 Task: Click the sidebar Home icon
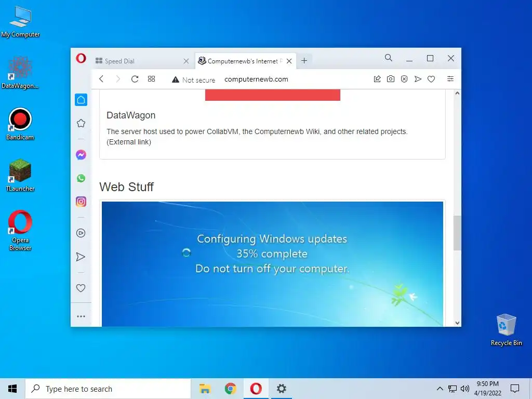pos(81,100)
